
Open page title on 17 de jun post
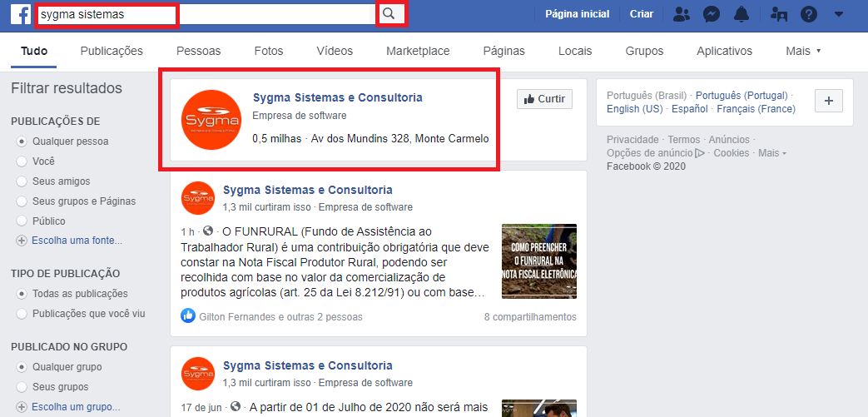pos(308,365)
